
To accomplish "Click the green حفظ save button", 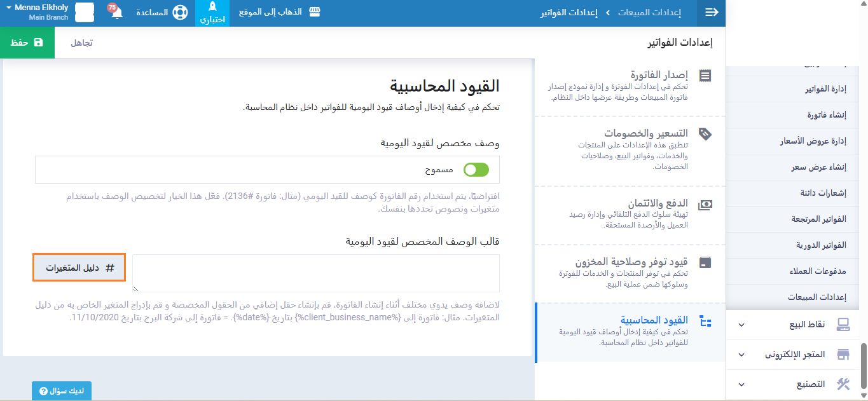I will [x=27, y=43].
